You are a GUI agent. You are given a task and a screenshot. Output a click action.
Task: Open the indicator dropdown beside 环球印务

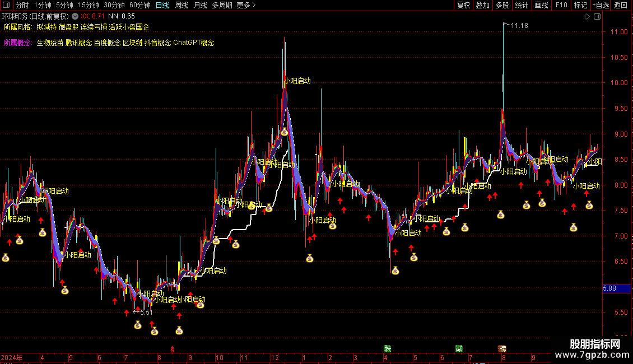coord(75,16)
